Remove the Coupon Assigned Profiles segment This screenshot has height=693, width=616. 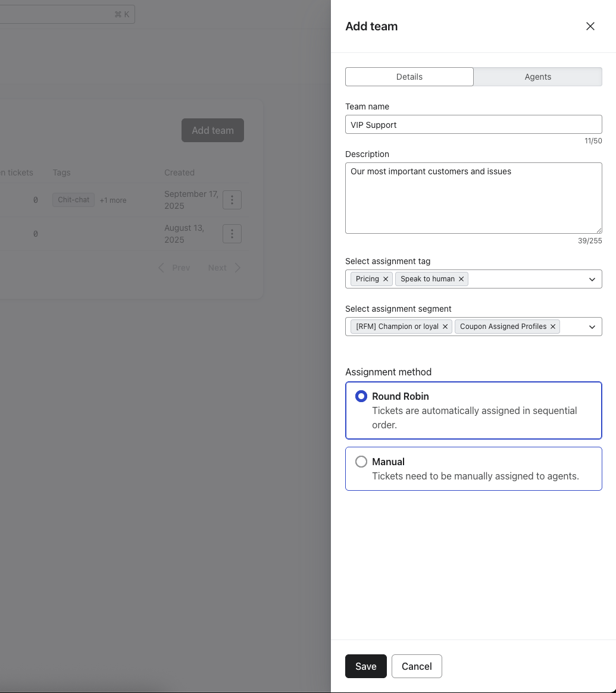pyautogui.click(x=553, y=327)
